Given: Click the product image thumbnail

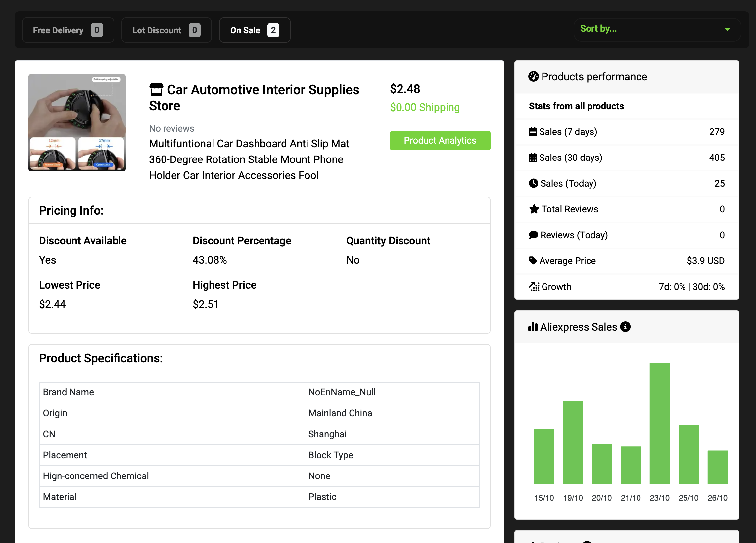Looking at the screenshot, I should point(77,123).
